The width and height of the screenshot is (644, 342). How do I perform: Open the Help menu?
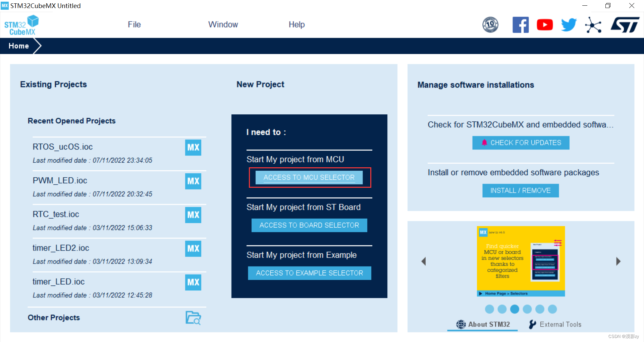click(297, 24)
